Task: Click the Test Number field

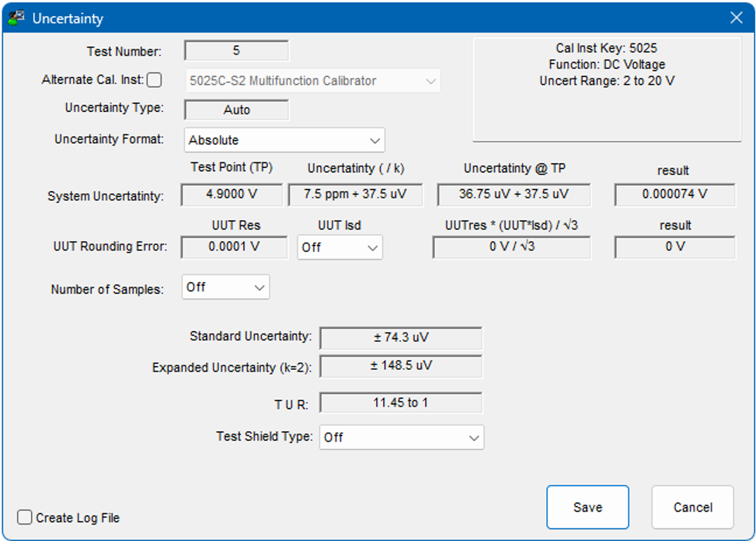Action: coord(236,51)
